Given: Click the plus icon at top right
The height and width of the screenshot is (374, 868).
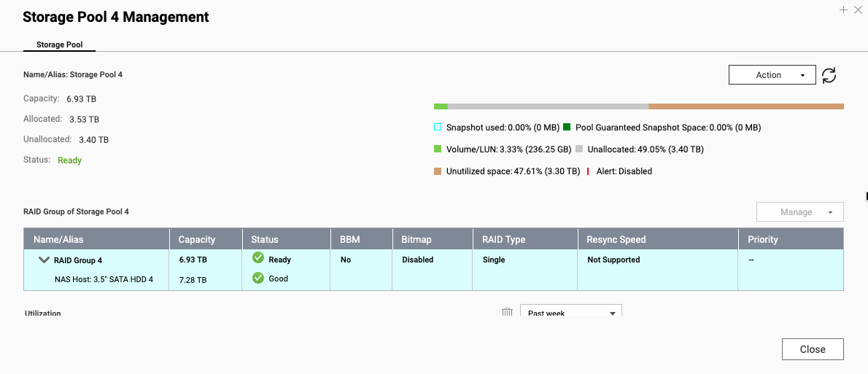Looking at the screenshot, I should (843, 10).
